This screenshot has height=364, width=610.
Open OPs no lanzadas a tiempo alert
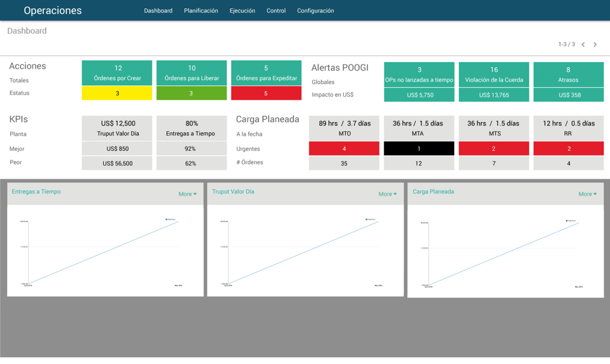click(419, 74)
